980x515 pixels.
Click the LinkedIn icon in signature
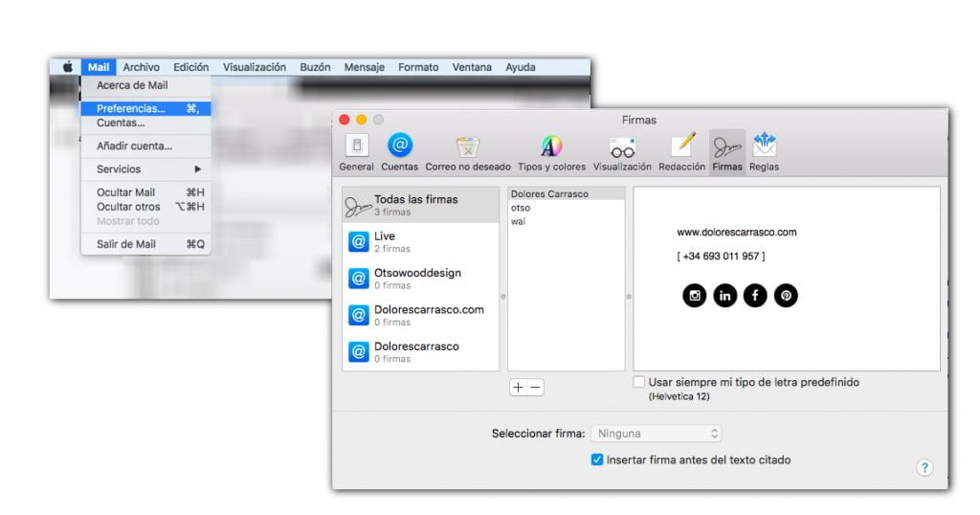click(725, 295)
